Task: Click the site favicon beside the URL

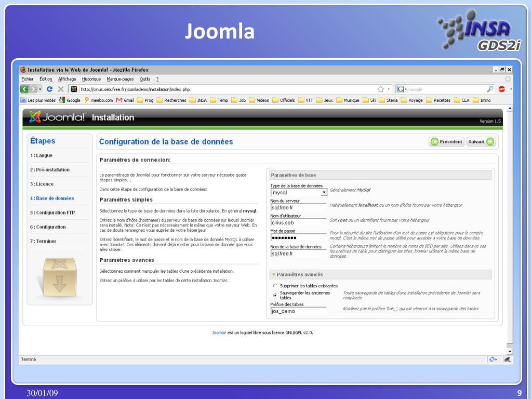Action: click(74, 89)
